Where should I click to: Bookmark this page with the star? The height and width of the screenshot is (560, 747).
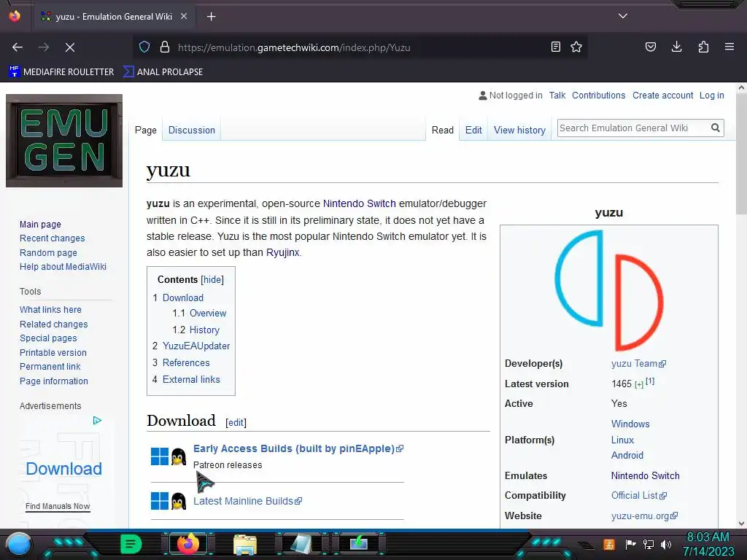pos(576,47)
